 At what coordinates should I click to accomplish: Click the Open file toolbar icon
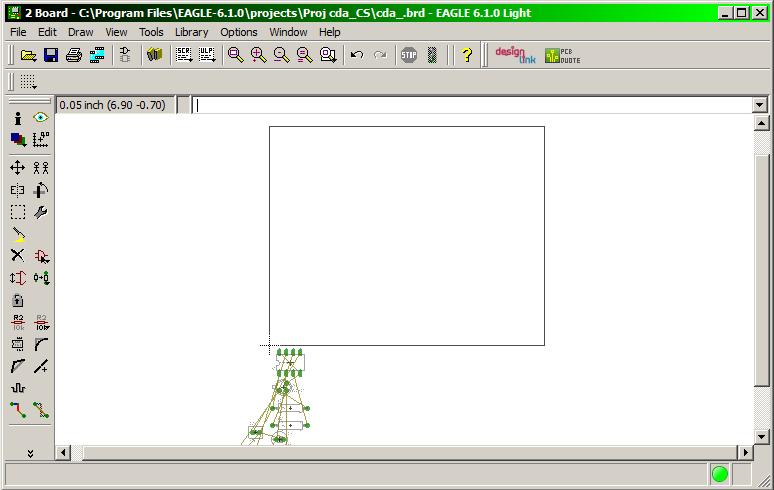(x=28, y=55)
